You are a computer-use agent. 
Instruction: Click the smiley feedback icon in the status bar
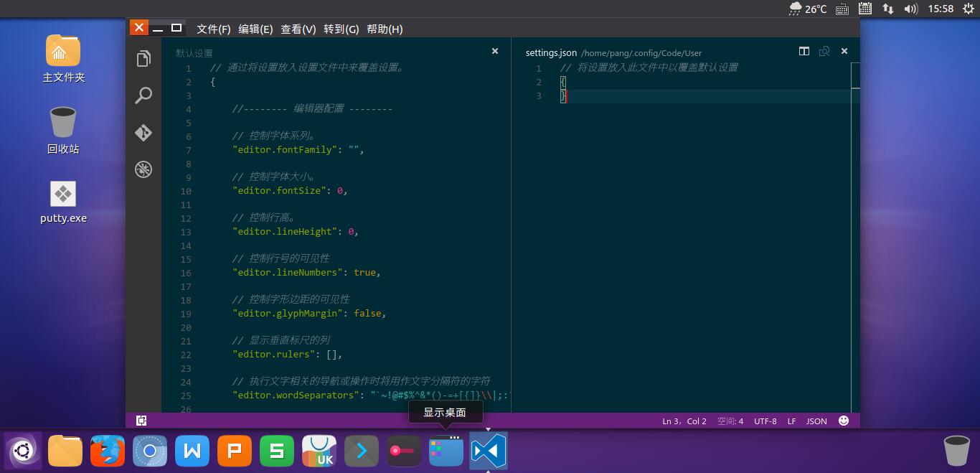click(x=844, y=421)
